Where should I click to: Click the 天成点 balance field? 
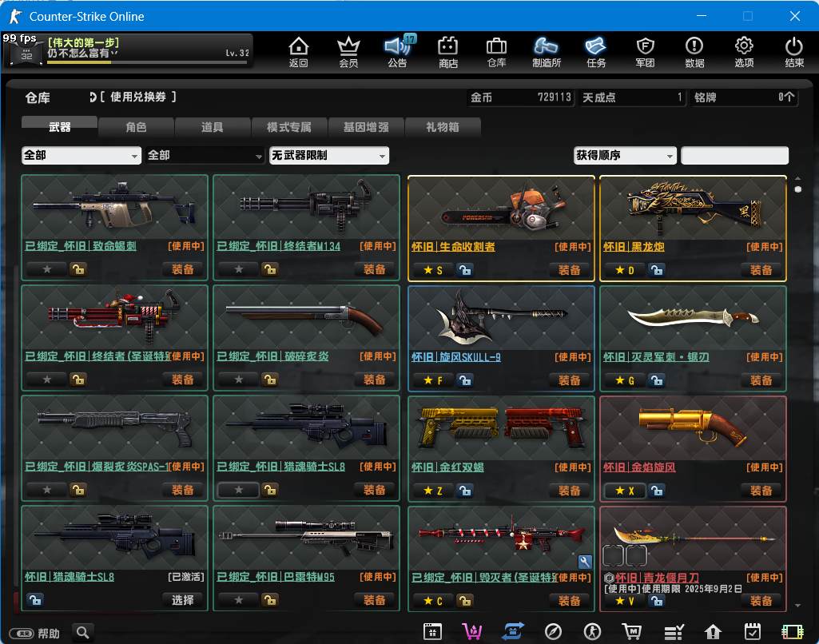[632, 97]
